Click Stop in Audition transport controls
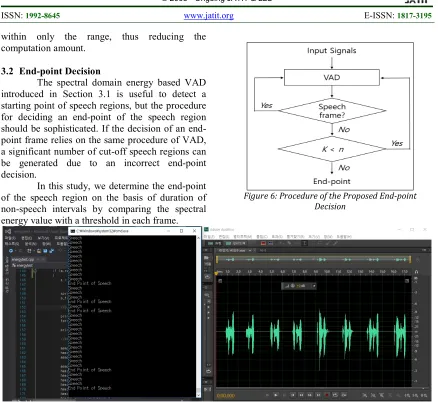The height and width of the screenshot is (402, 438). [267, 395]
